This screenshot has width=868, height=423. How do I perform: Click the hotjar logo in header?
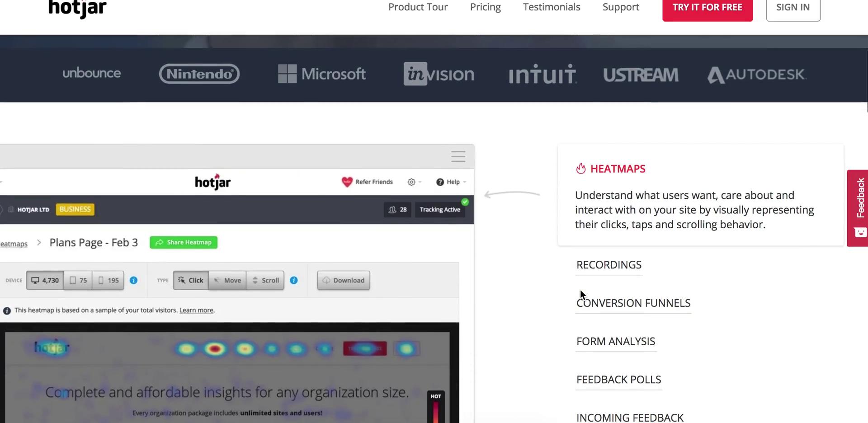[77, 9]
